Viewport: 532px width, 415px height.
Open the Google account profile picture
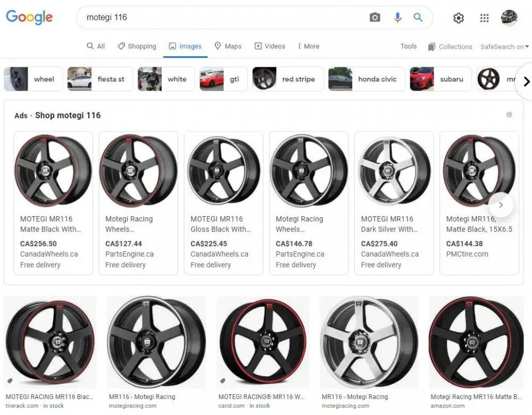pyautogui.click(x=509, y=18)
